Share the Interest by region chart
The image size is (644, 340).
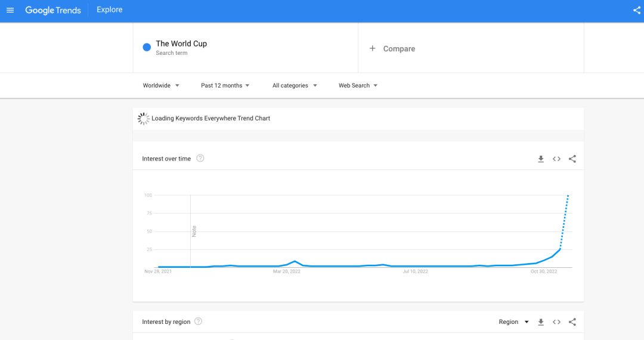coord(572,322)
